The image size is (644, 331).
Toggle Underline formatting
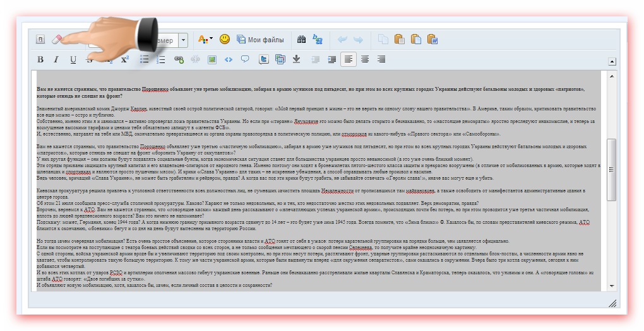point(73,60)
